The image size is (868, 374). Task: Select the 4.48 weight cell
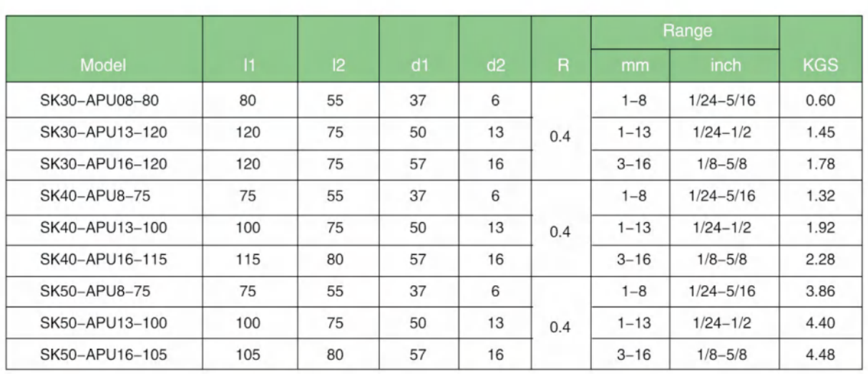819,355
